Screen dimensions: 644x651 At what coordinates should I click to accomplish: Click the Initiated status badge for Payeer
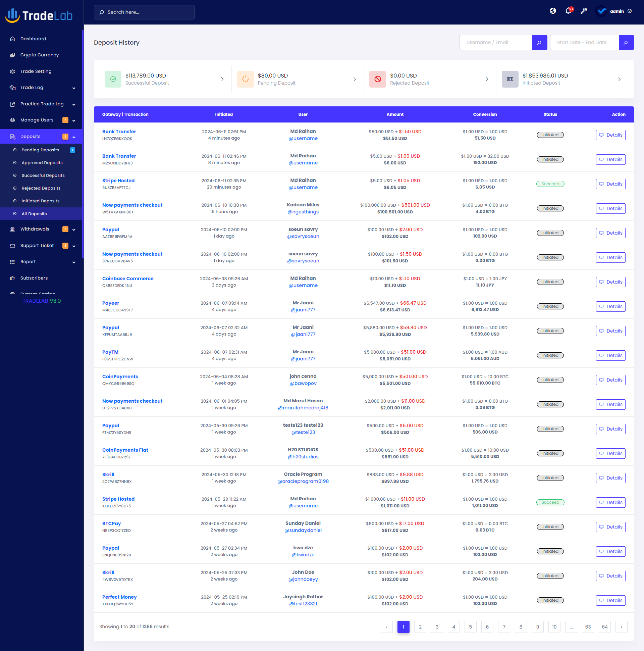pos(550,306)
